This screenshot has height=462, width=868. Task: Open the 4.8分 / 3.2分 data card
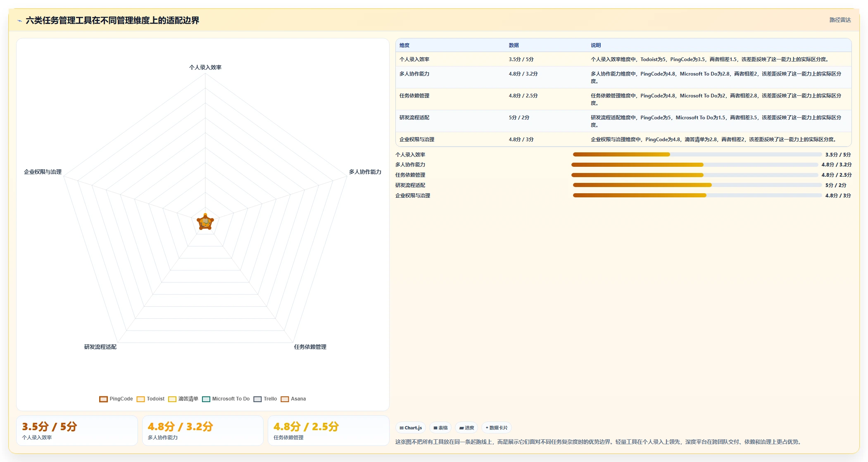202,431
